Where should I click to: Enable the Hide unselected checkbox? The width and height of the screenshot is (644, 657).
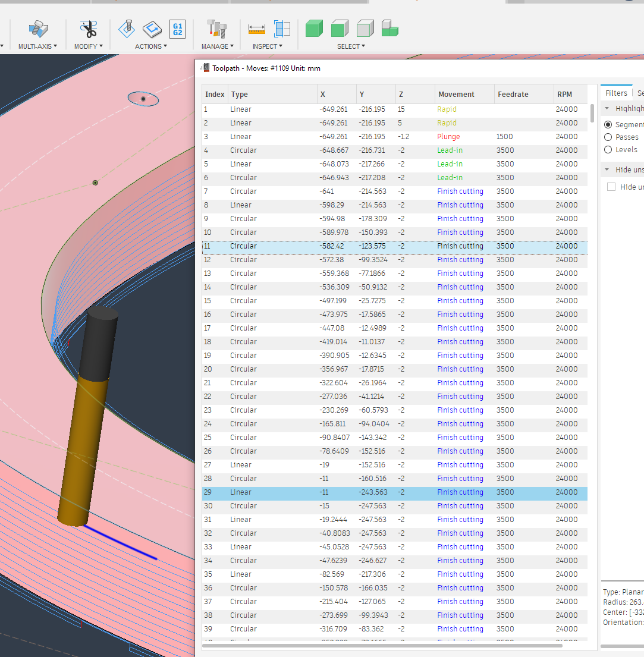point(611,186)
